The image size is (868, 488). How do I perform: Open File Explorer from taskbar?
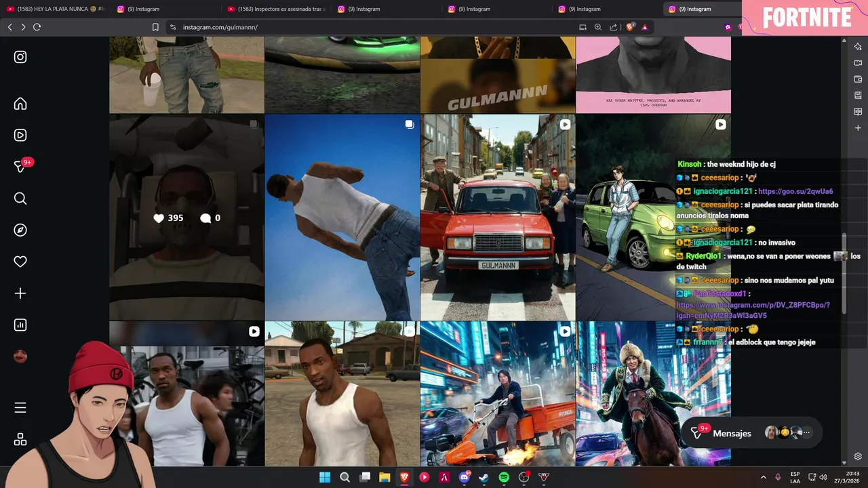click(384, 477)
